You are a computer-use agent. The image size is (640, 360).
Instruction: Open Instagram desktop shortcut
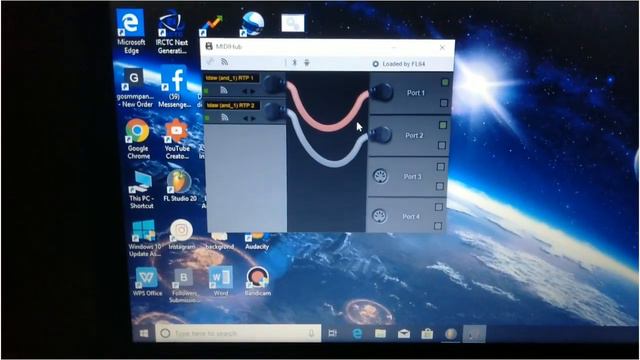(182, 235)
